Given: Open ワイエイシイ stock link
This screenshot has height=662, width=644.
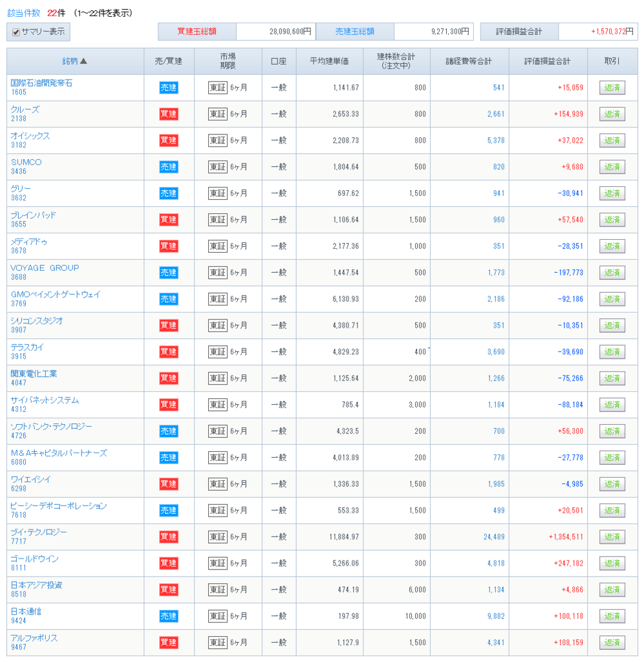Looking at the screenshot, I should click(30, 480).
